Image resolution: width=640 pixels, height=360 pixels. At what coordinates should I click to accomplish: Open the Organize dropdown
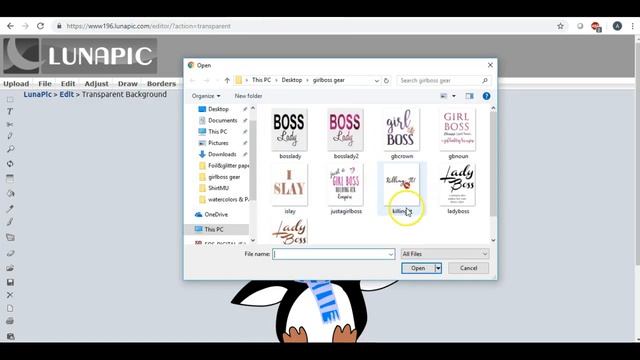[x=206, y=96]
